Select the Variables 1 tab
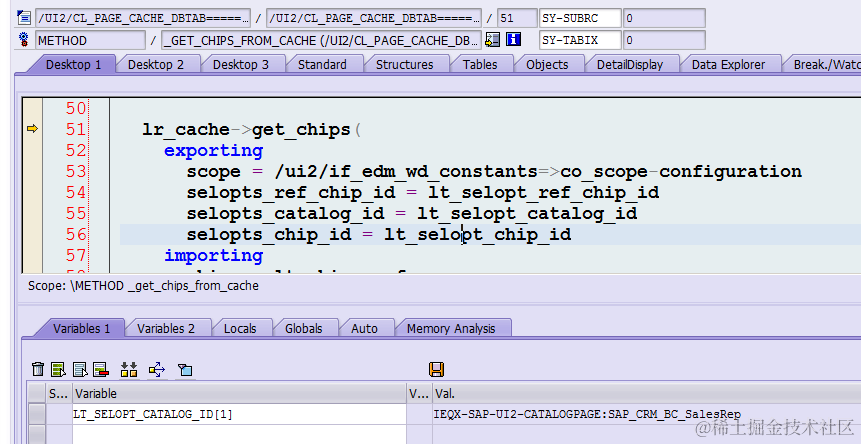This screenshot has height=444, width=861. point(81,328)
